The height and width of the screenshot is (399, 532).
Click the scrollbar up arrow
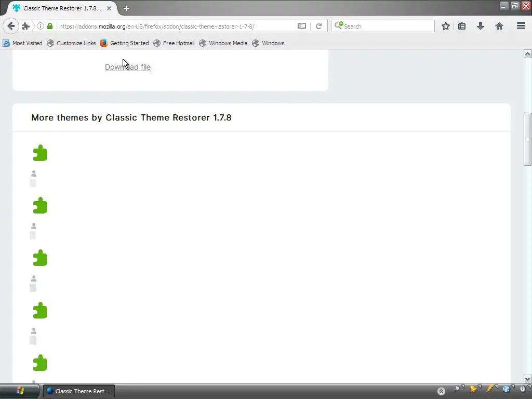pyautogui.click(x=528, y=54)
